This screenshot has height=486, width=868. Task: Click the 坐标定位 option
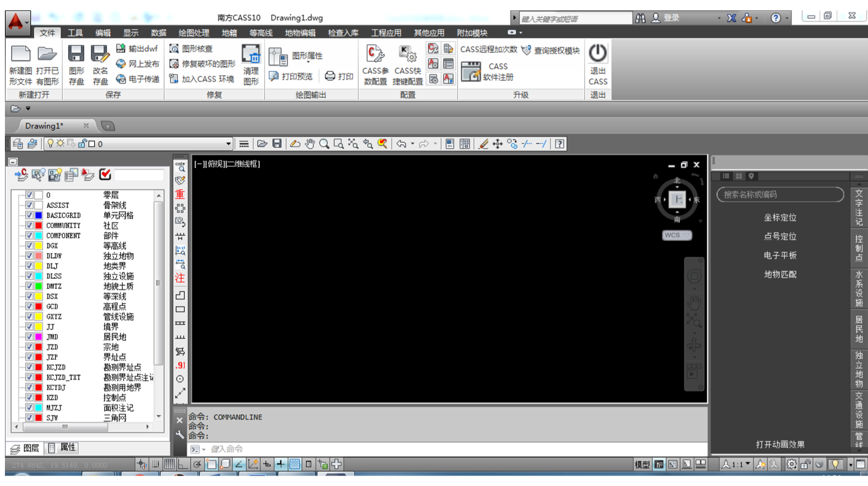[x=780, y=218]
